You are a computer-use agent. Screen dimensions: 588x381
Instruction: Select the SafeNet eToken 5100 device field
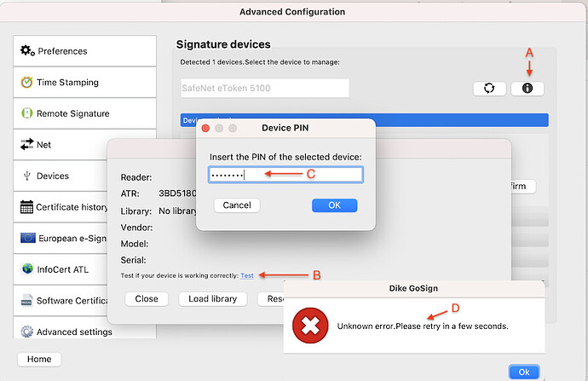pyautogui.click(x=264, y=88)
